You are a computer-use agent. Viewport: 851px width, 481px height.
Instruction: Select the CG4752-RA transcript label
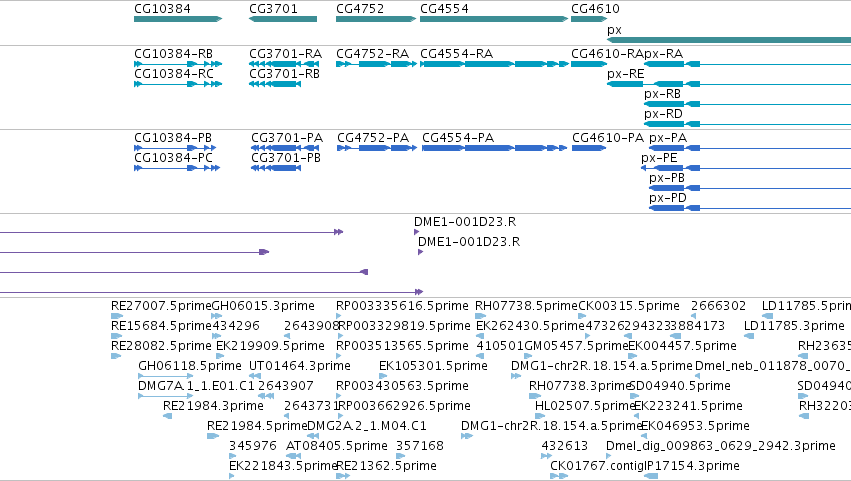(372, 54)
